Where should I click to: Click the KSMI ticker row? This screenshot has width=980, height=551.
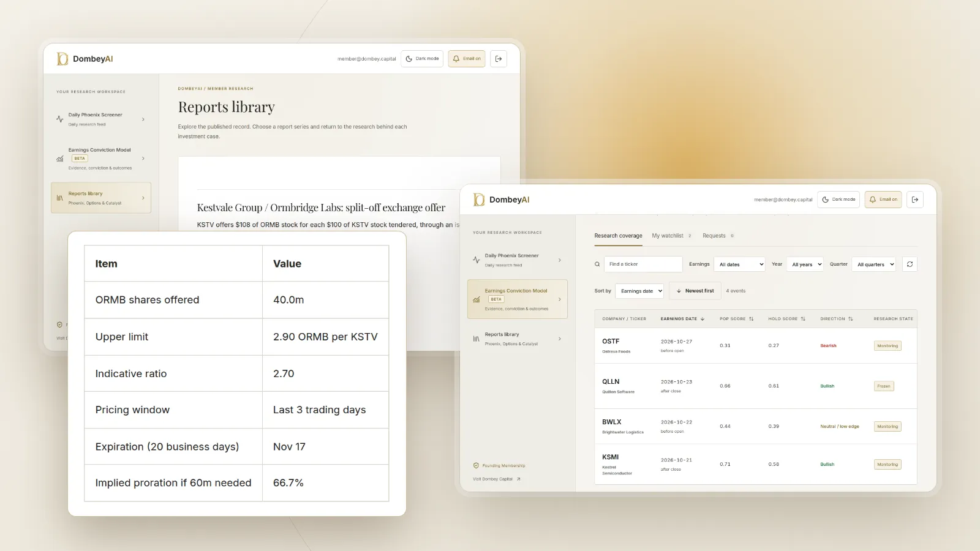pos(755,465)
